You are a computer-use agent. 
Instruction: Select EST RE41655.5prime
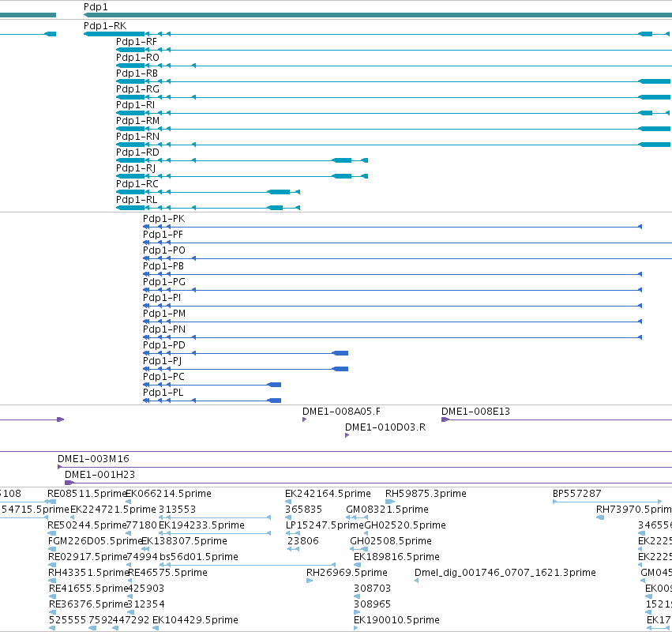pyautogui.click(x=88, y=589)
